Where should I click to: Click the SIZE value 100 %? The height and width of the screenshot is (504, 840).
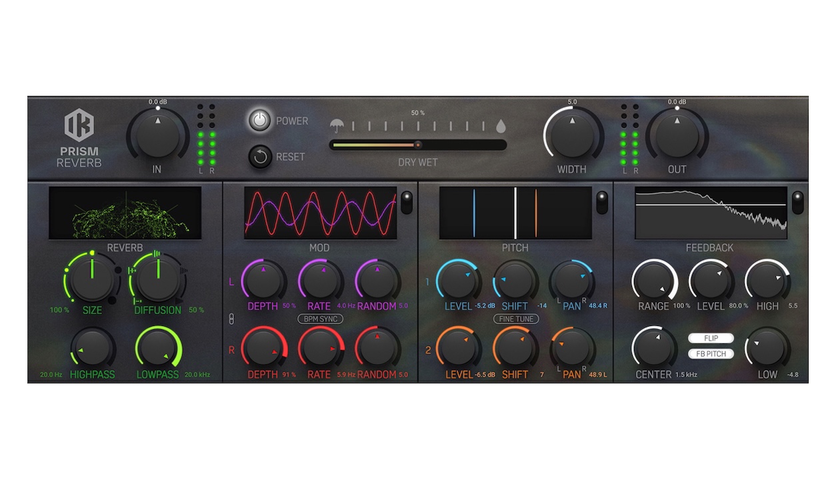pos(59,310)
